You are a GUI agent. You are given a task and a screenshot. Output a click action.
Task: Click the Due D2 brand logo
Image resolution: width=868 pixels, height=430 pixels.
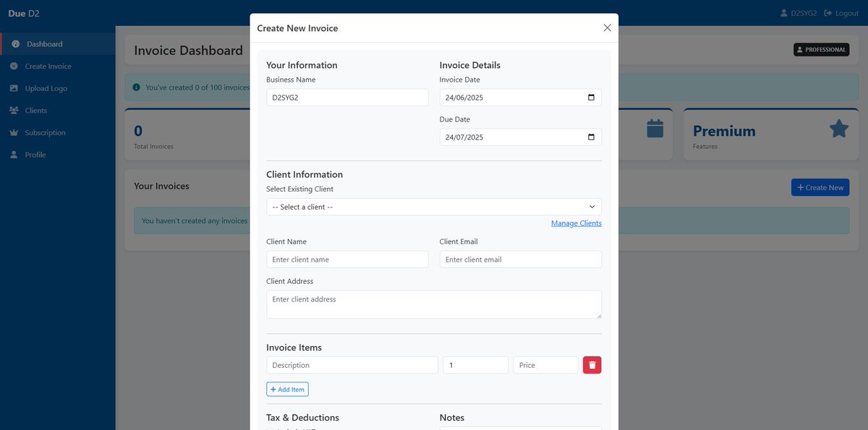pyautogui.click(x=24, y=13)
